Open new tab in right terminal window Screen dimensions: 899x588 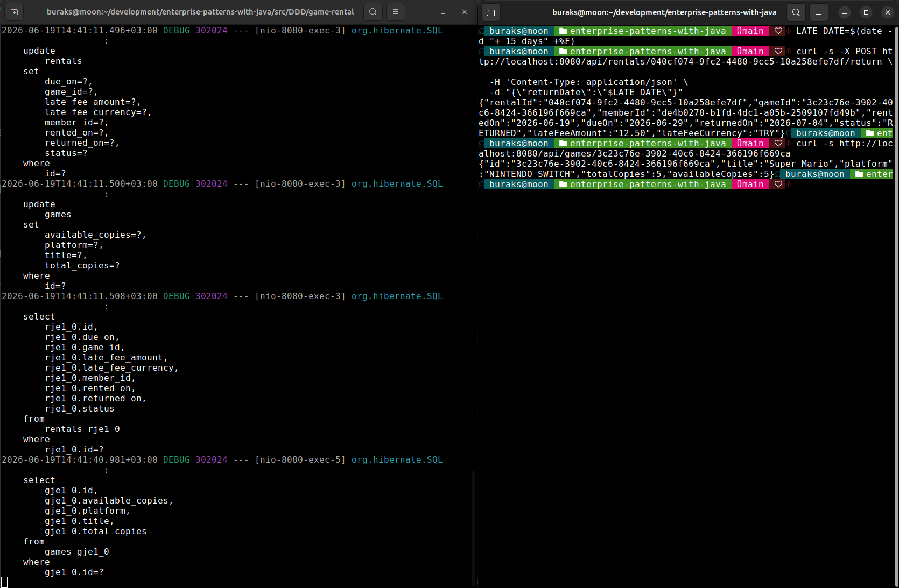pos(491,12)
